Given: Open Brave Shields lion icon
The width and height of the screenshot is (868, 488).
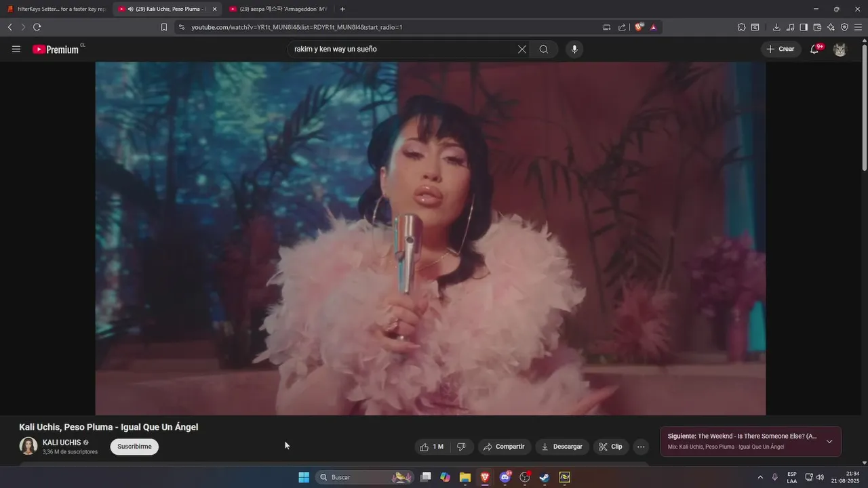Looking at the screenshot, I should point(639,27).
